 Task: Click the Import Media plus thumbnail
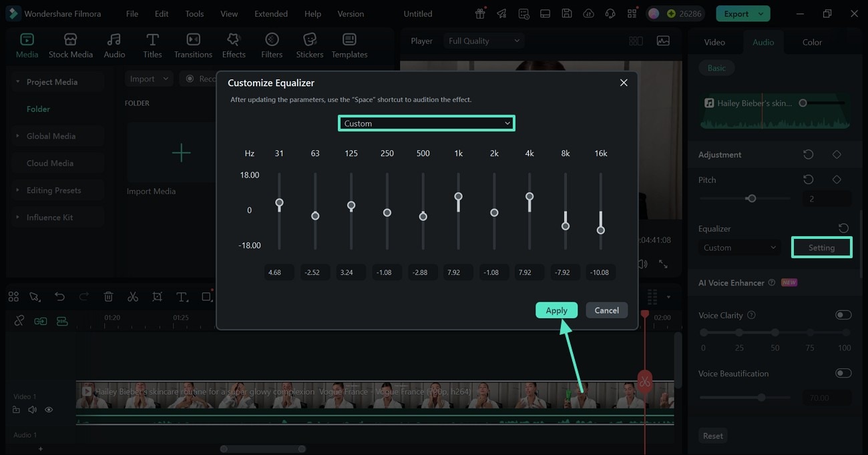point(181,153)
